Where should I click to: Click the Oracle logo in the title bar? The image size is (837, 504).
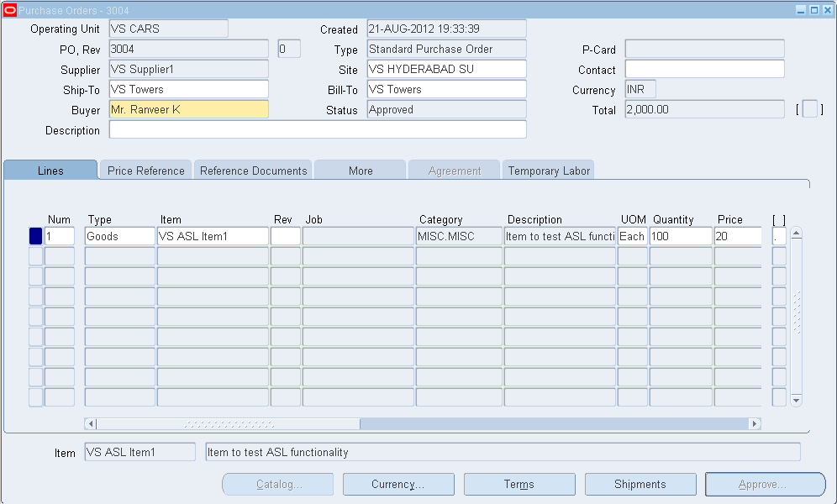point(9,9)
